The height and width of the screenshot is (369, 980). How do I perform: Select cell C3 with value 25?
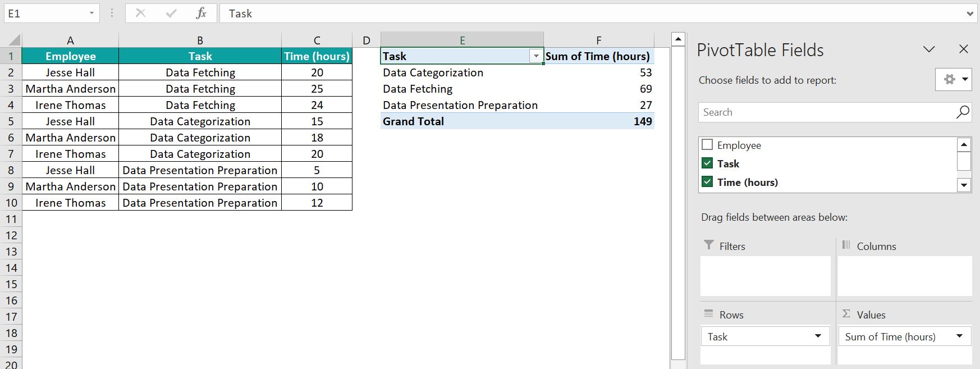tap(317, 89)
